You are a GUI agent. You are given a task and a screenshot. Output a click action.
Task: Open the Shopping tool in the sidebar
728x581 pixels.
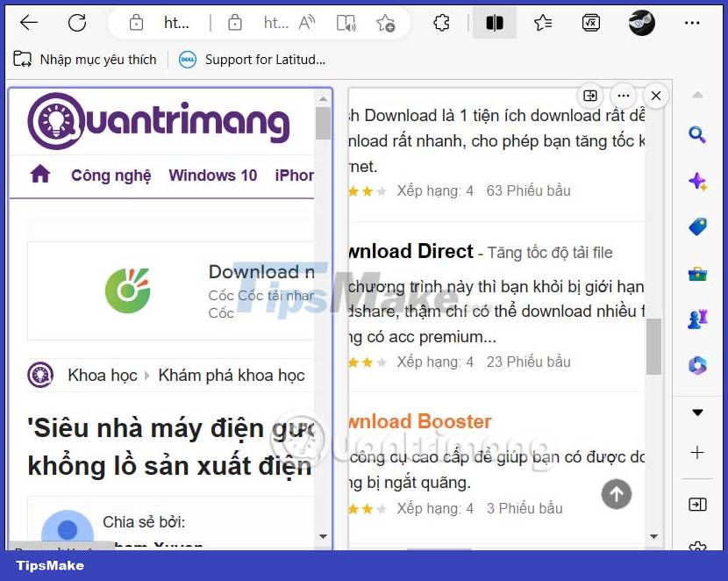(x=697, y=226)
